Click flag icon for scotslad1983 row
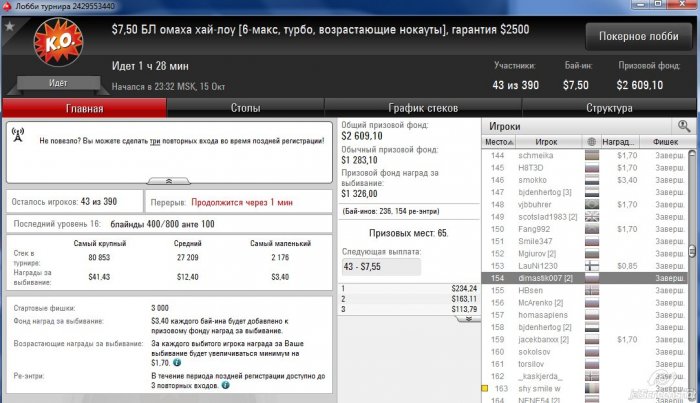The image size is (700, 403). coord(592,217)
